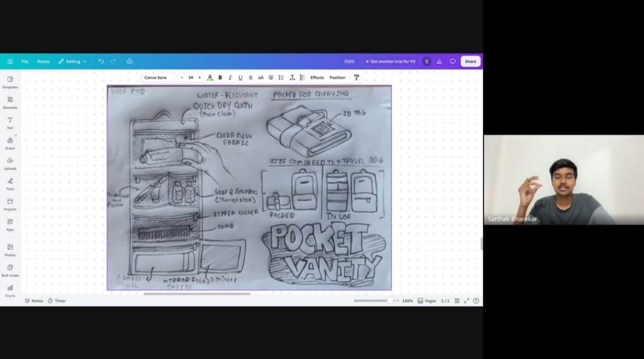Click the 1 / 1 page counter

445,300
